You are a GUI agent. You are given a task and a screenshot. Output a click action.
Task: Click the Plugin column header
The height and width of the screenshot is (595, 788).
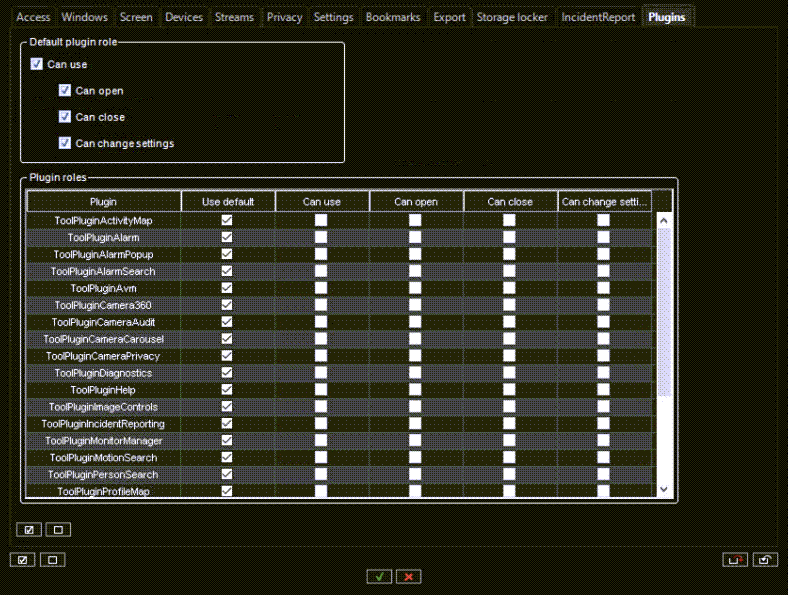pyautogui.click(x=104, y=202)
